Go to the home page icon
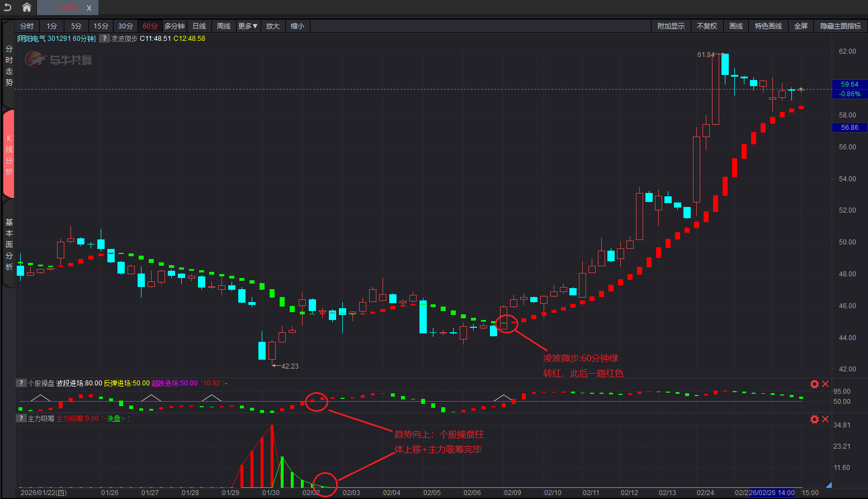The width and height of the screenshot is (868, 499). tap(26, 7)
